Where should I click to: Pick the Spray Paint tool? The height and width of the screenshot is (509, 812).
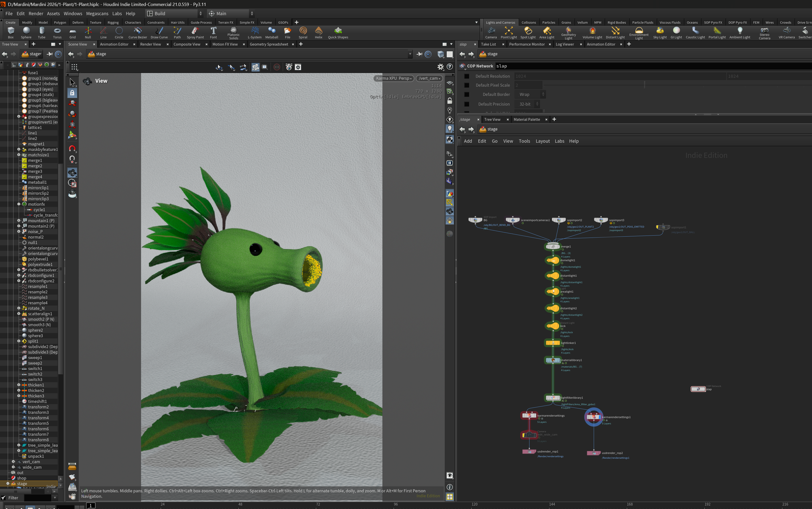(195, 33)
